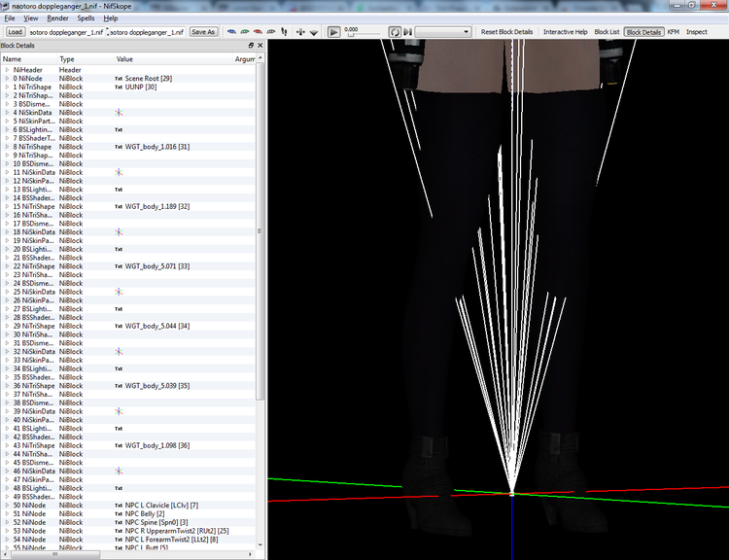Screen dimensions: 729x560
Task: Select the green view direction eye icon
Action: click(x=245, y=32)
